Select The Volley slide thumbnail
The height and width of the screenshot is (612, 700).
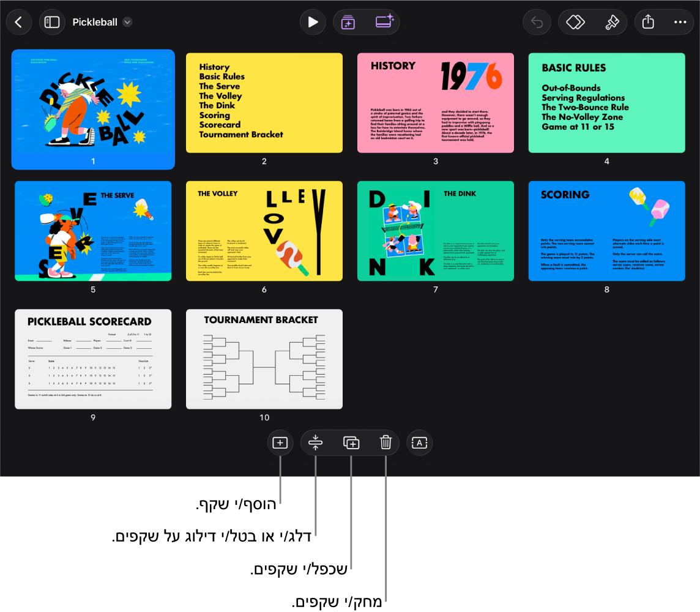pyautogui.click(x=264, y=231)
